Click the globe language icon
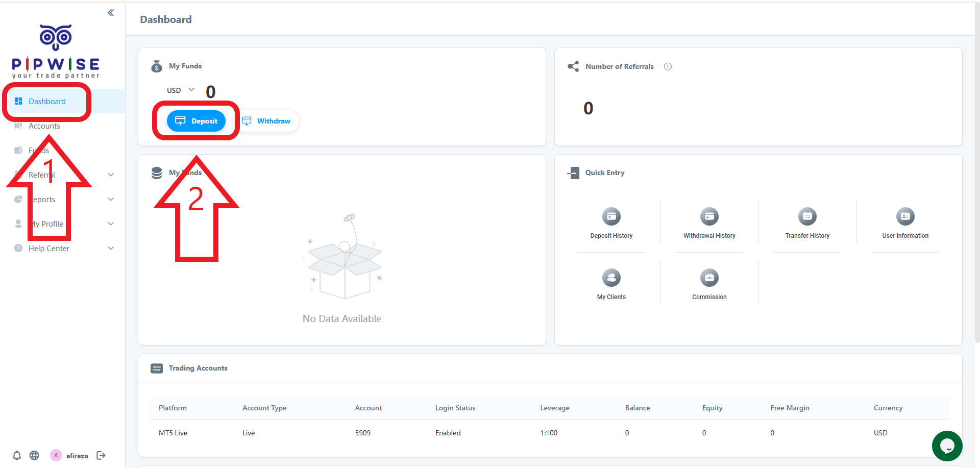The width and height of the screenshot is (980, 468). pyautogui.click(x=34, y=455)
